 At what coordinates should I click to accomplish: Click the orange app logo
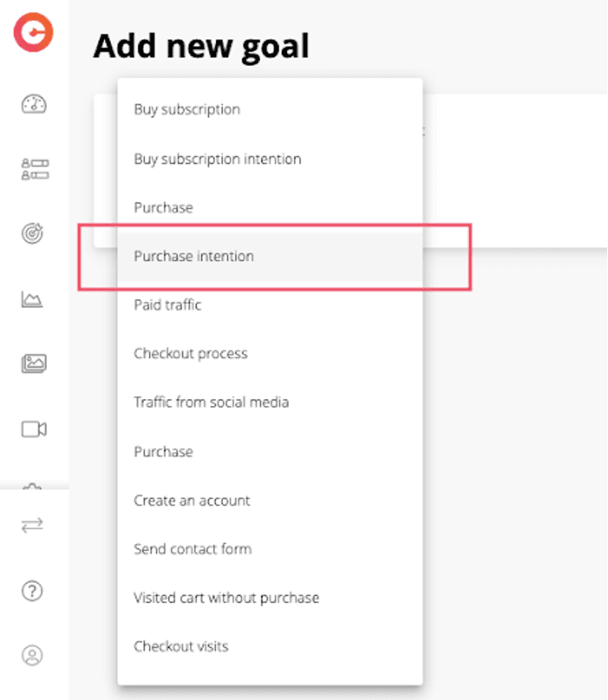click(x=33, y=32)
